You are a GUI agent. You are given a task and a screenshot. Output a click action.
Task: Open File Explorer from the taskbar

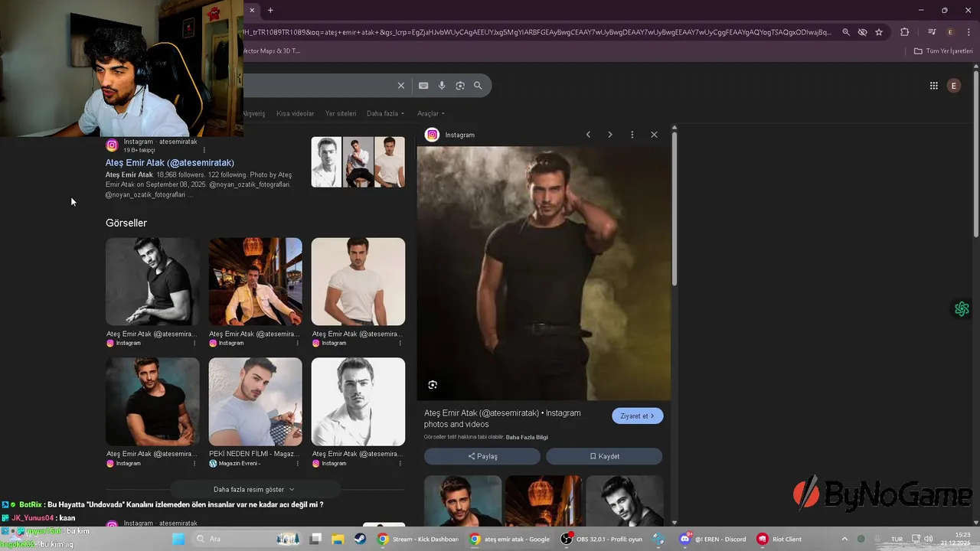(x=338, y=539)
